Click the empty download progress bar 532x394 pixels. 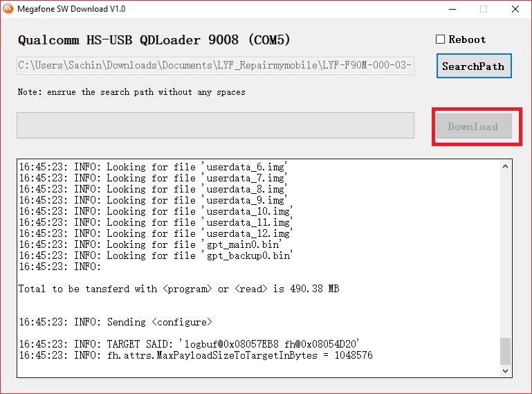215,125
